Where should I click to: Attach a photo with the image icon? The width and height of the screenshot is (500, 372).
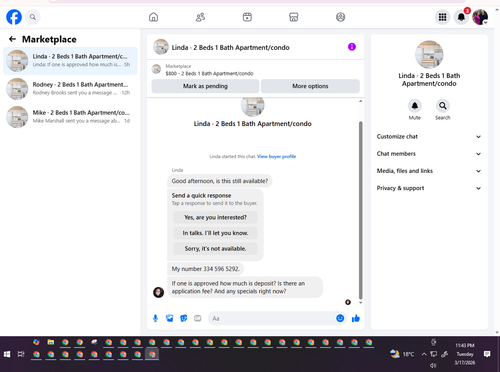pyautogui.click(x=170, y=318)
